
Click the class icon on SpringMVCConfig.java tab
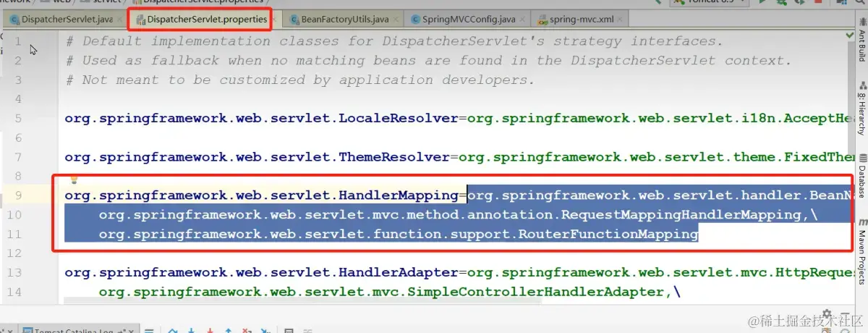coord(416,20)
